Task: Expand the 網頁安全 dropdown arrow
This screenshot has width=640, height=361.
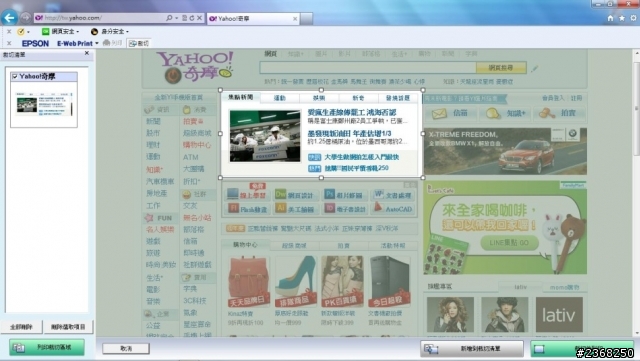Action: pos(78,31)
